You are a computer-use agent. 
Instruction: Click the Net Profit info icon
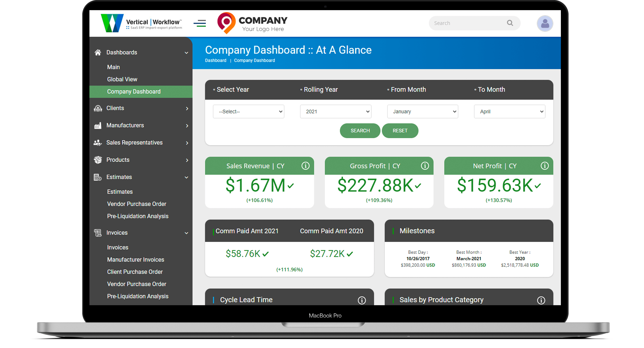click(x=545, y=166)
